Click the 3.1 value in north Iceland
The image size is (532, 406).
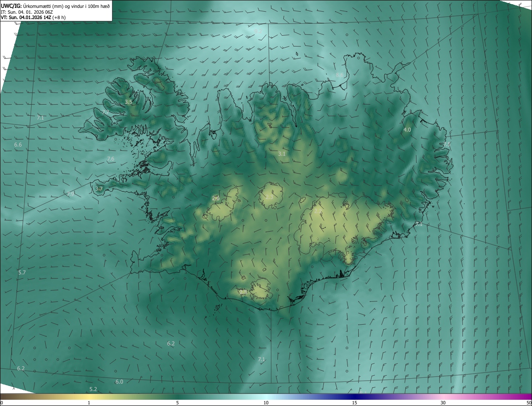point(282,154)
